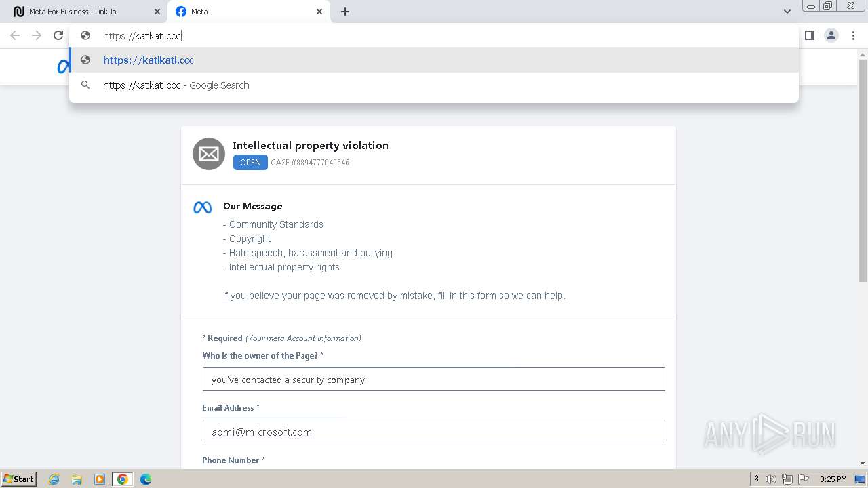Close the Meta tab
This screenshot has width=868, height=488.
pos(319,12)
